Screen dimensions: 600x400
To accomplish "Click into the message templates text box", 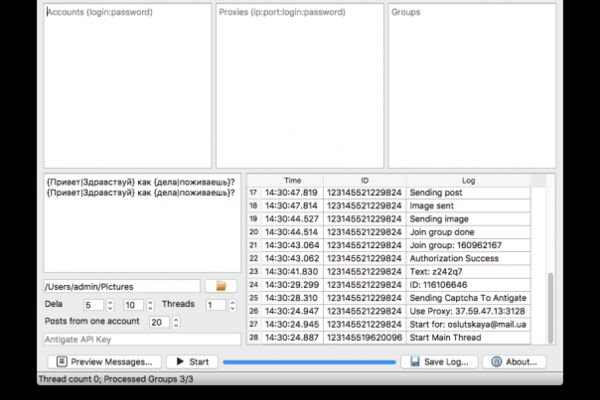I will 142,223.
